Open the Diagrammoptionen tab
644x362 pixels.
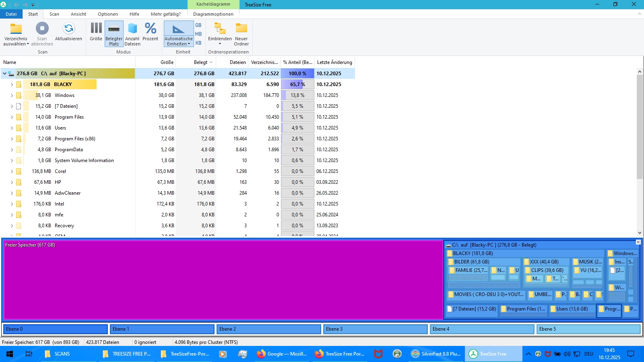tap(213, 14)
